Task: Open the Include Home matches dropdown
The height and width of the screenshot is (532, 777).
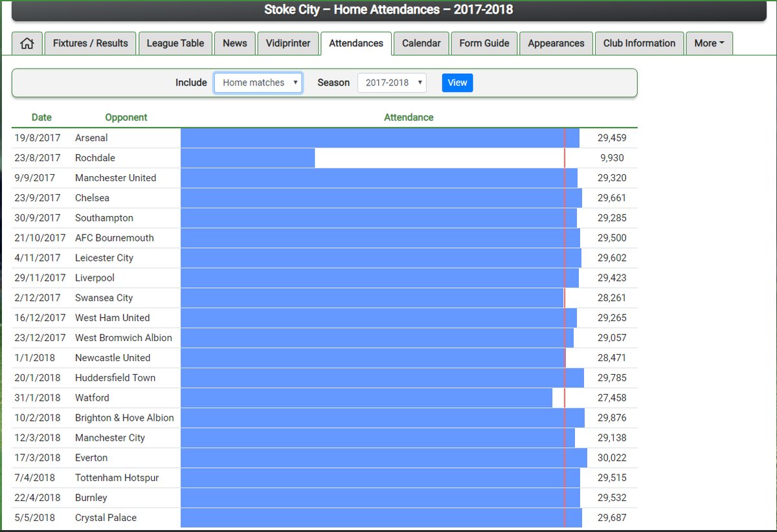Action: [x=258, y=83]
